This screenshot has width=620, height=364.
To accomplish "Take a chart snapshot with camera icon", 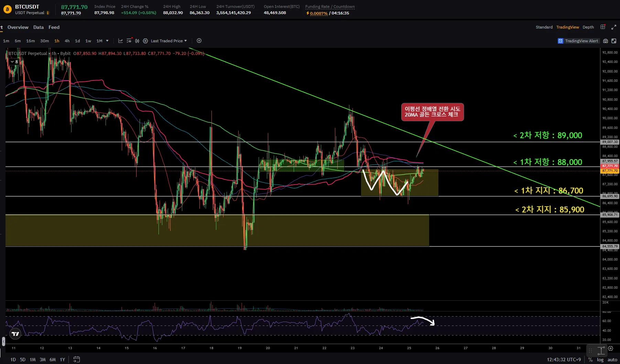I will pos(606,41).
